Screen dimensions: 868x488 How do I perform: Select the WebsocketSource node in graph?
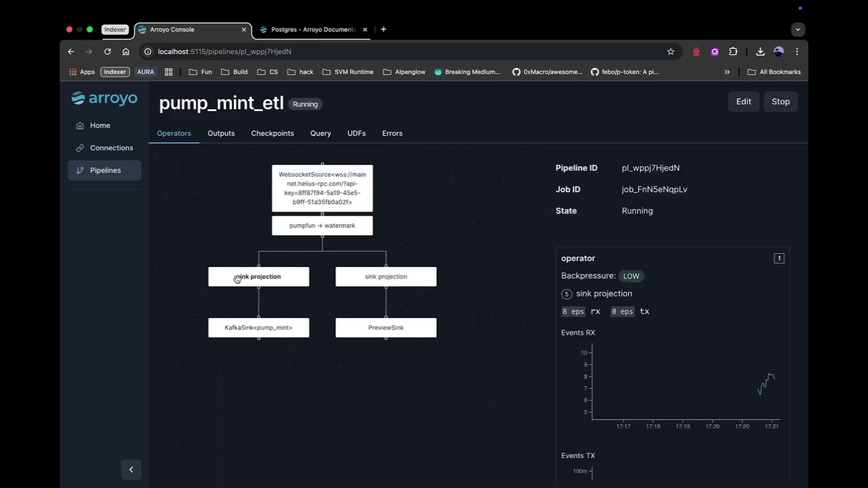[322, 188]
